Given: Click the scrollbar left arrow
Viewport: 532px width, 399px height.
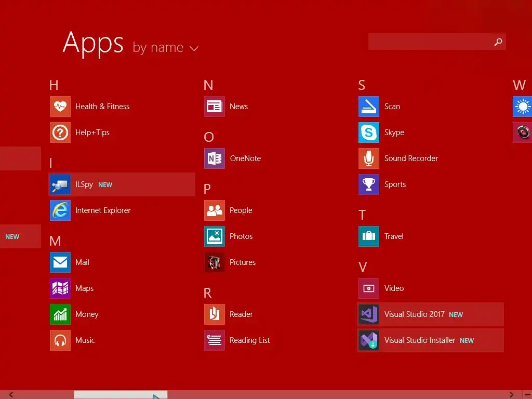Looking at the screenshot, I should pos(11,395).
